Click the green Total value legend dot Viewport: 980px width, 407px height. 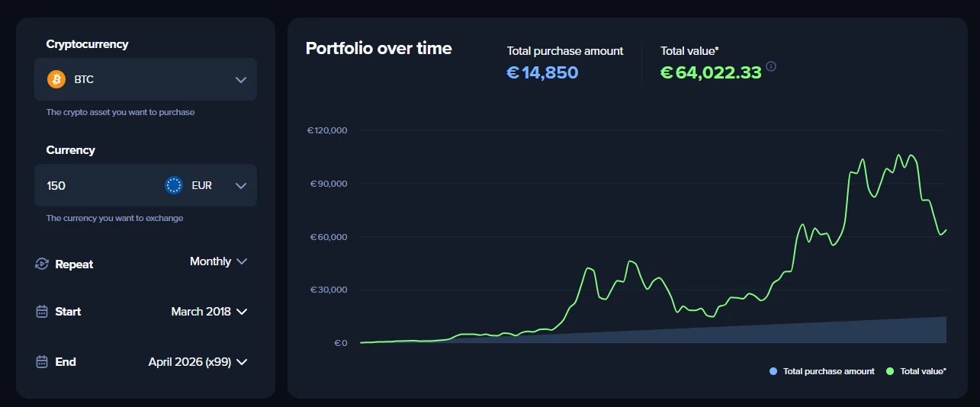[x=890, y=371]
